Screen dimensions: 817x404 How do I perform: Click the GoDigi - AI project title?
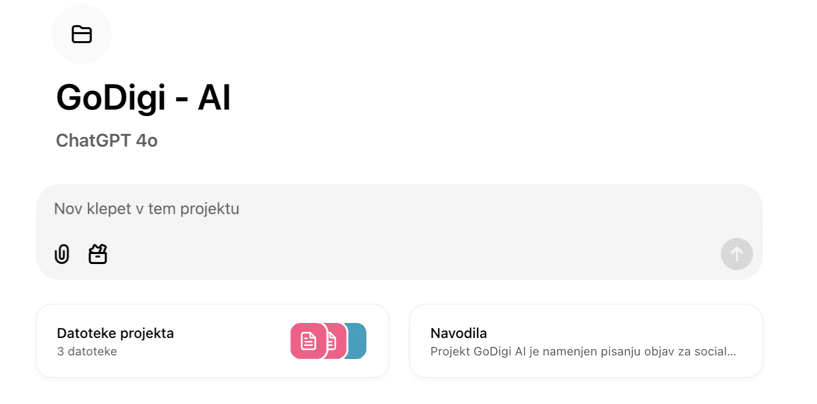(x=143, y=97)
